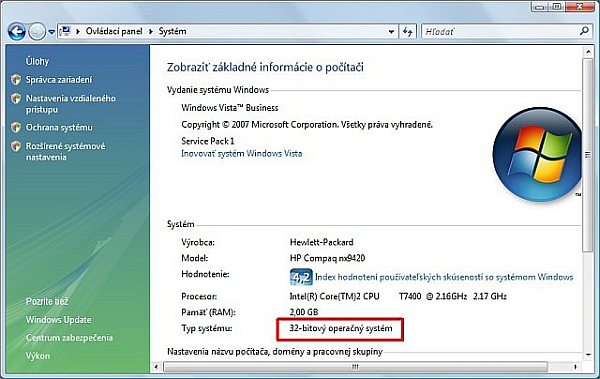The width and height of the screenshot is (600, 379).
Task: Click the Intel(R) Core(TM)2 CPU value
Action: (334, 296)
